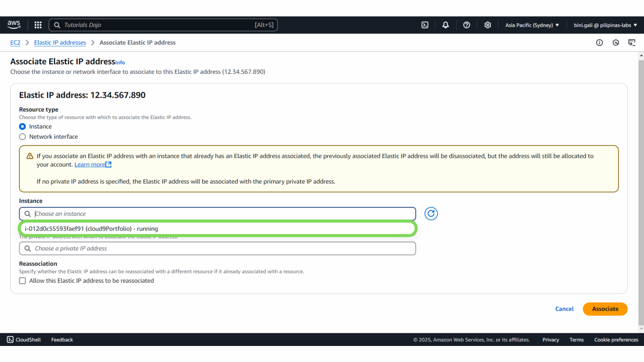The height and width of the screenshot is (362, 644).
Task: Open the help question mark menu
Action: coord(467,25)
